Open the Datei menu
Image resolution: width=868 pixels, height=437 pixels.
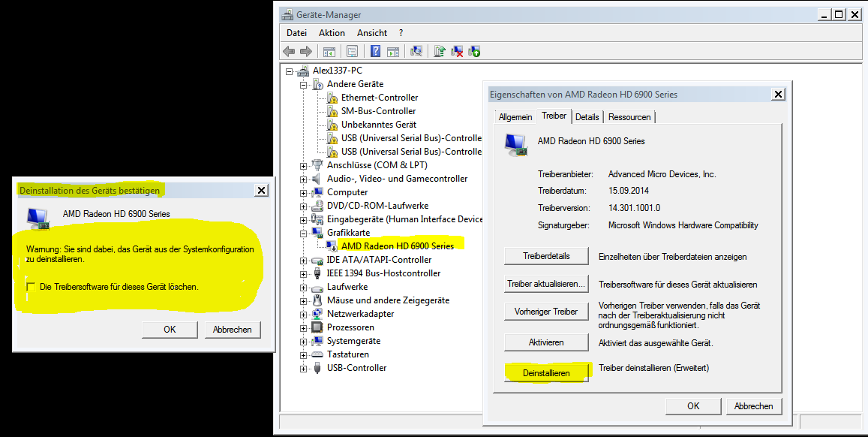click(297, 33)
